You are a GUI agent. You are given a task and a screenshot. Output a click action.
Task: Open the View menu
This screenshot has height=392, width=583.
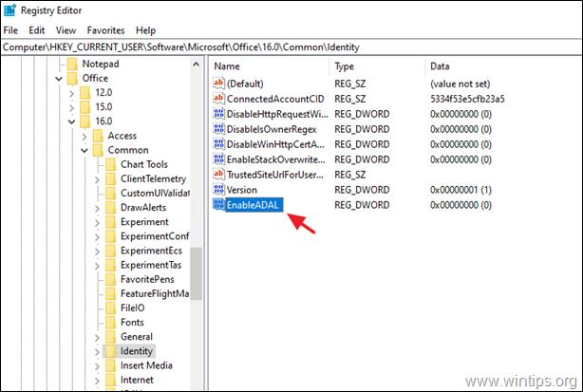[66, 30]
